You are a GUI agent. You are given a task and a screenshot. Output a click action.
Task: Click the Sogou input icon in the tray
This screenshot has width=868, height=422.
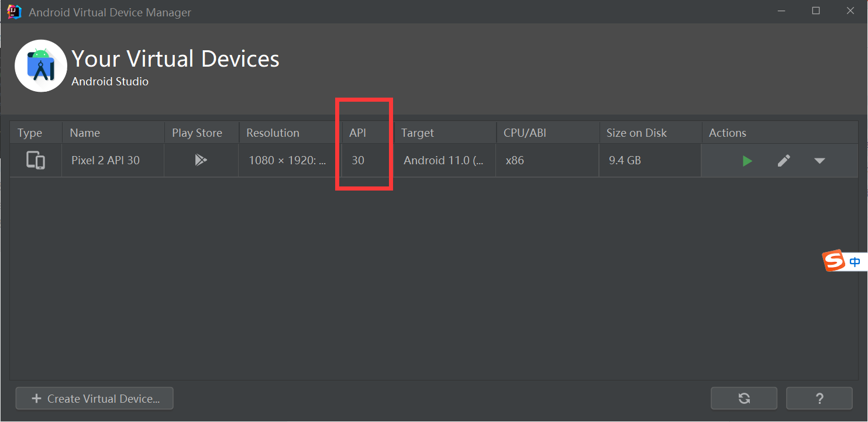[833, 261]
